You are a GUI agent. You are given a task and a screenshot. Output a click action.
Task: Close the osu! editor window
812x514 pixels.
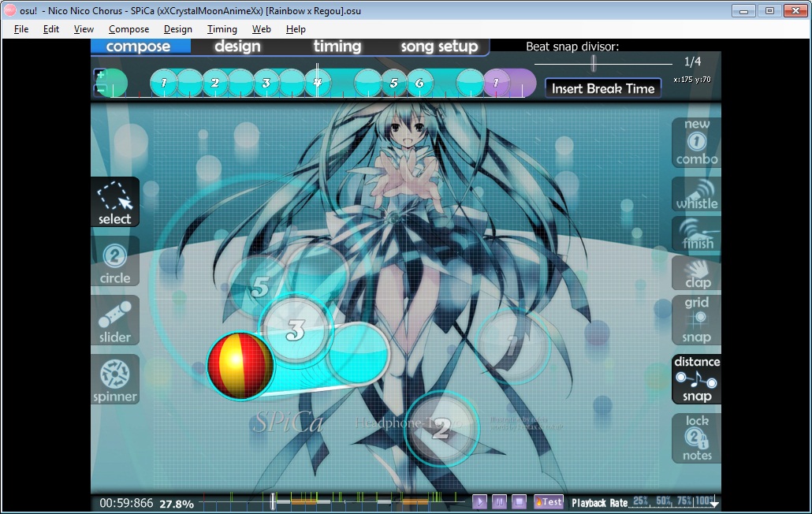coord(796,10)
